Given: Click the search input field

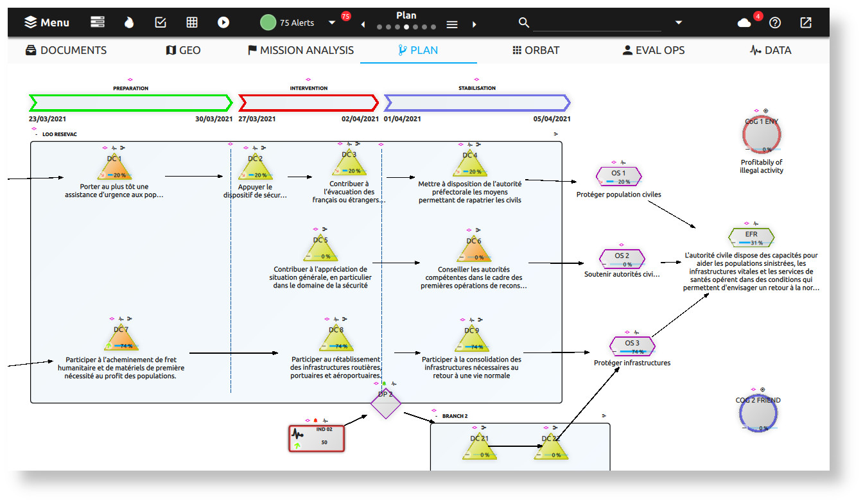Looking at the screenshot, I should point(597,26).
